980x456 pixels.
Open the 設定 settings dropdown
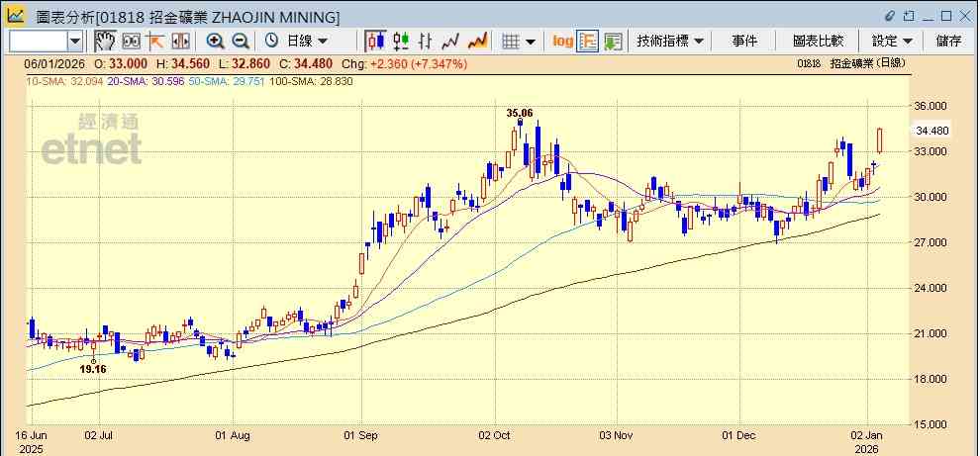pos(892,42)
